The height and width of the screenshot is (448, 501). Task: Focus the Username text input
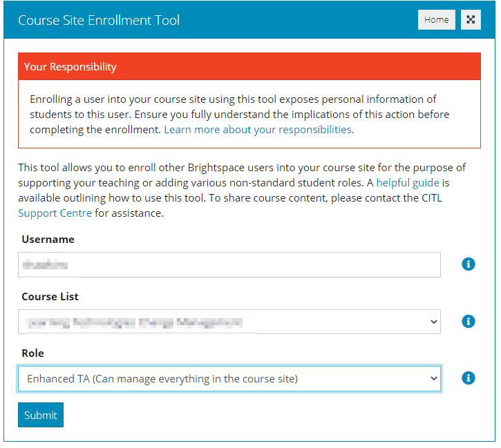229,264
